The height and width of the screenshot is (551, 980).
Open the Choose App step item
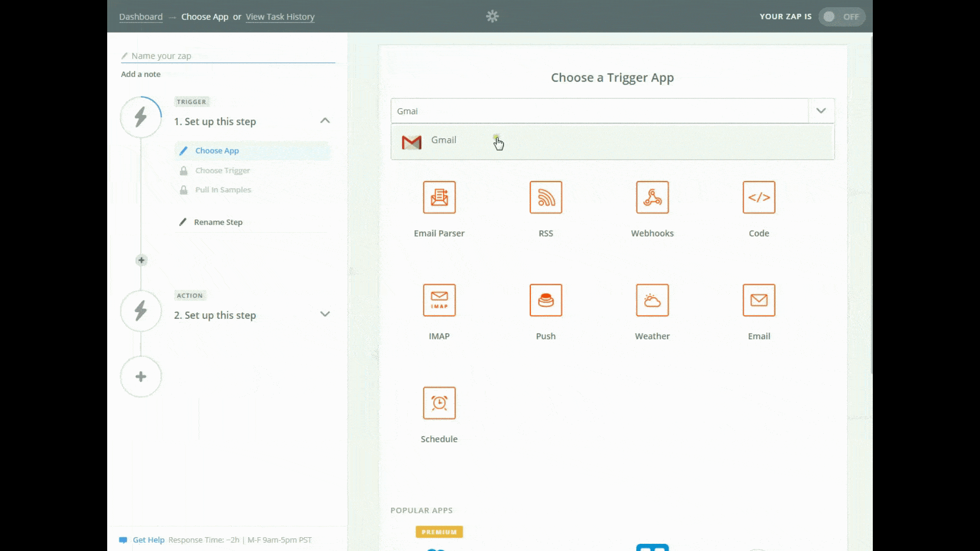coord(217,151)
